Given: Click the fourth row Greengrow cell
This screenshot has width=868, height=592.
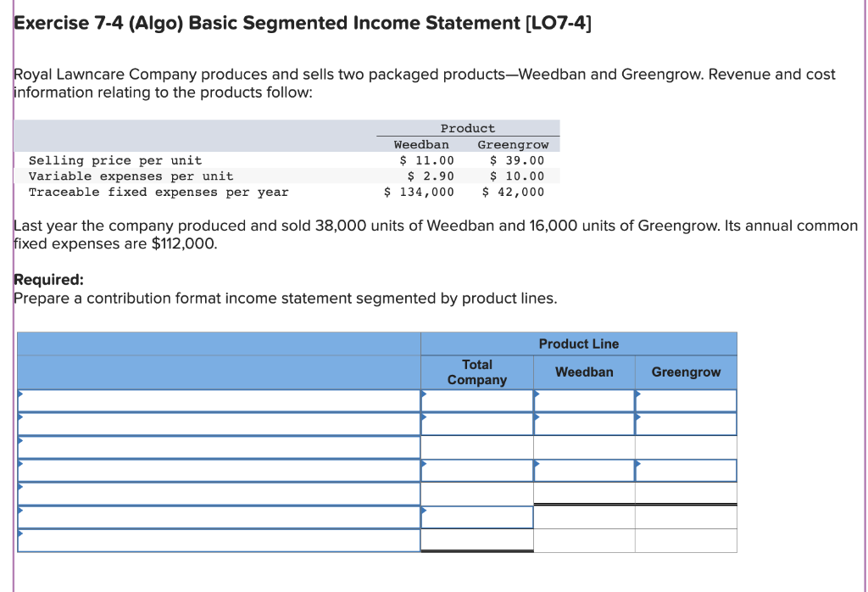Looking at the screenshot, I should point(686,470).
